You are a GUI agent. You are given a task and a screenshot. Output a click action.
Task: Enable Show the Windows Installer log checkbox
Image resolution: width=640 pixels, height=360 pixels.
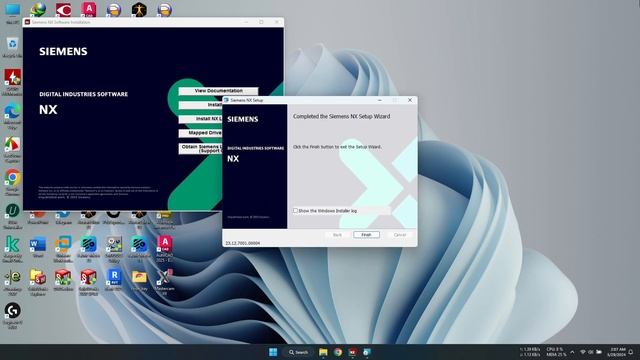click(x=295, y=211)
